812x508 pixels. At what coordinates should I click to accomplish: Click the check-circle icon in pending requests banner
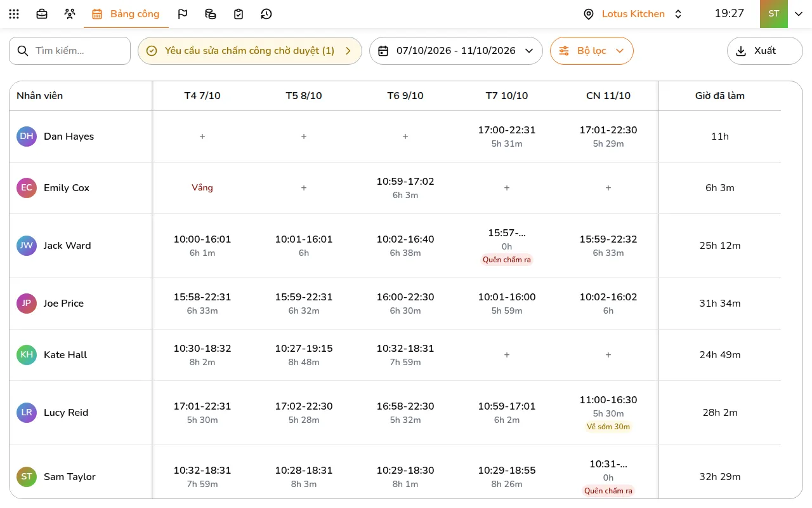tap(152, 51)
